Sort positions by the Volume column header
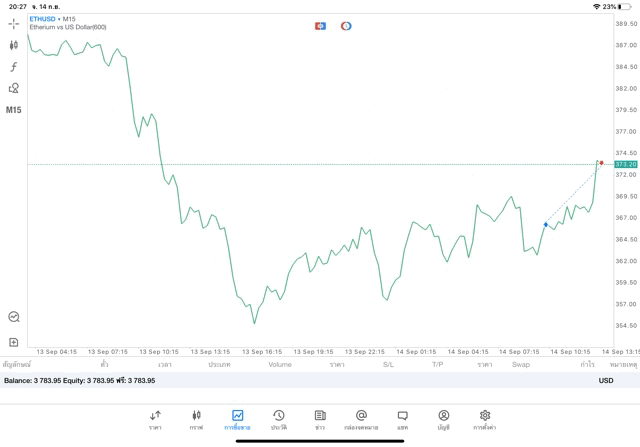 coord(280,365)
